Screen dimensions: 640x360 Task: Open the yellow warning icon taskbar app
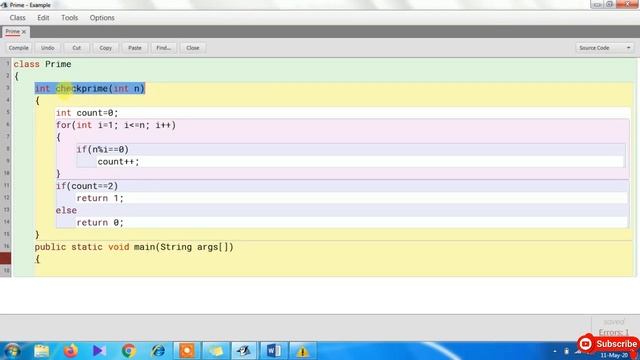coord(302,351)
